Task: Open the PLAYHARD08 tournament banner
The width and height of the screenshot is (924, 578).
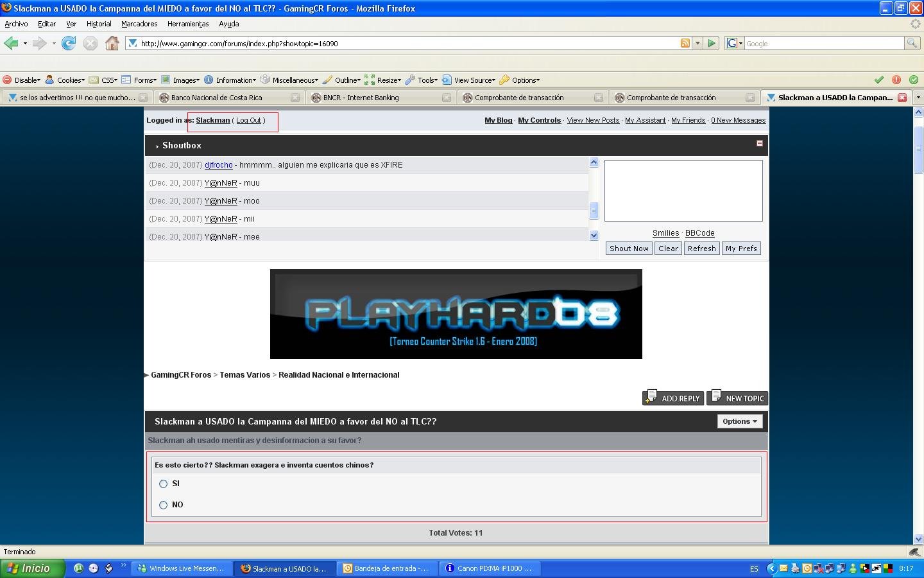Action: [456, 314]
